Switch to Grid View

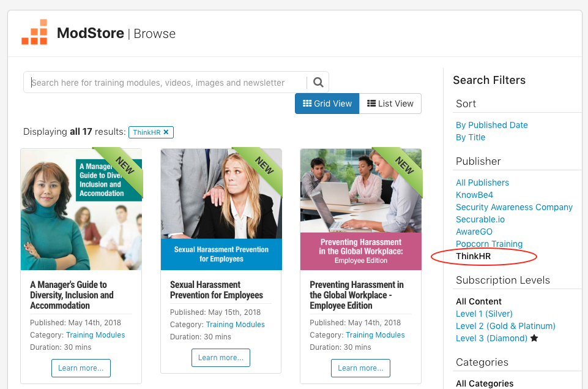click(x=327, y=104)
